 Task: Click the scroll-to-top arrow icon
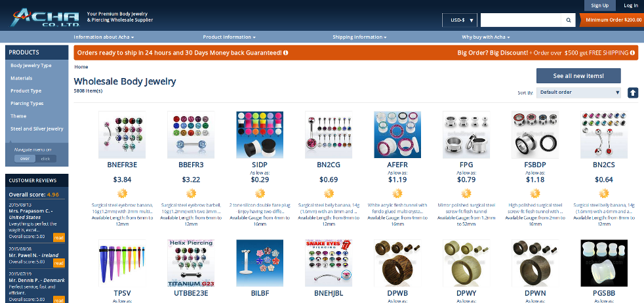pyautogui.click(x=633, y=92)
